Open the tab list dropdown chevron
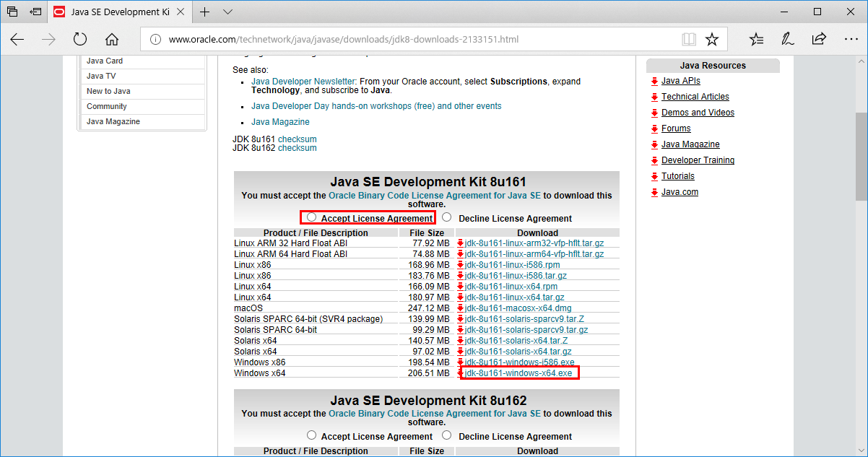This screenshot has width=868, height=457. pyautogui.click(x=227, y=12)
